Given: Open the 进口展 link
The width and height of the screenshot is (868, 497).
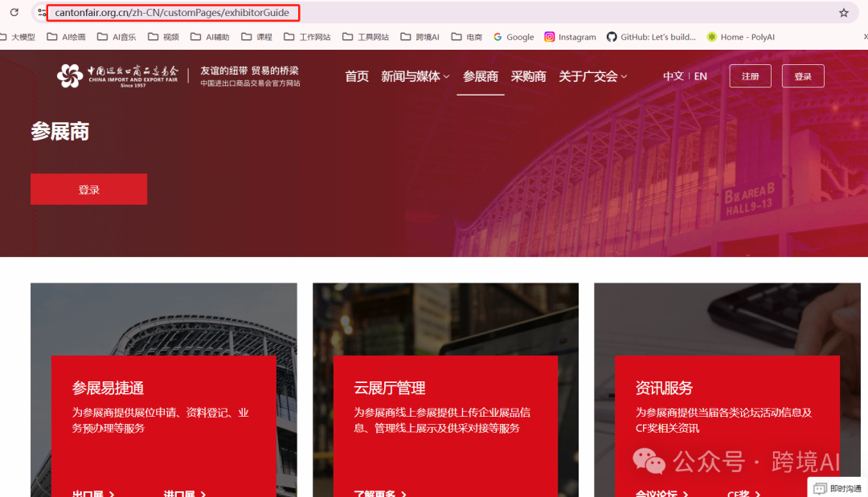Looking at the screenshot, I should click(x=184, y=493).
